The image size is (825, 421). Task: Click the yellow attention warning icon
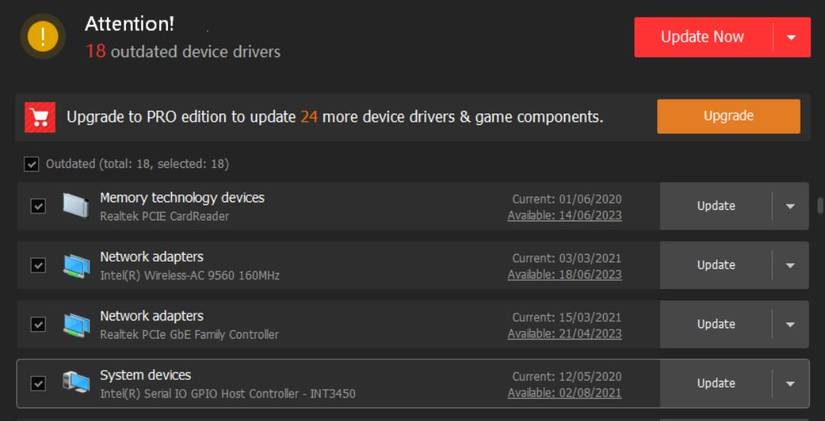tap(42, 37)
